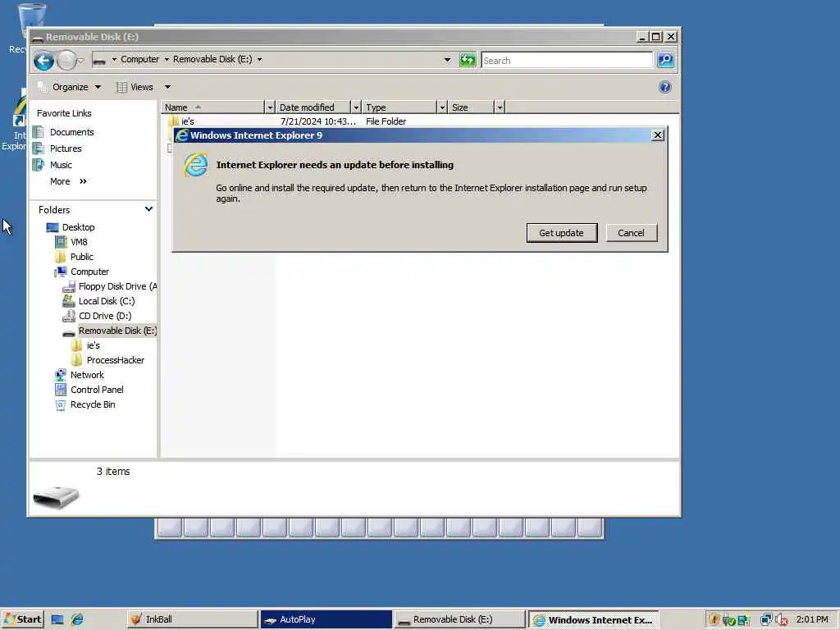This screenshot has width=840, height=630.
Task: Open the Name column filter dropdown
Action: tap(270, 107)
